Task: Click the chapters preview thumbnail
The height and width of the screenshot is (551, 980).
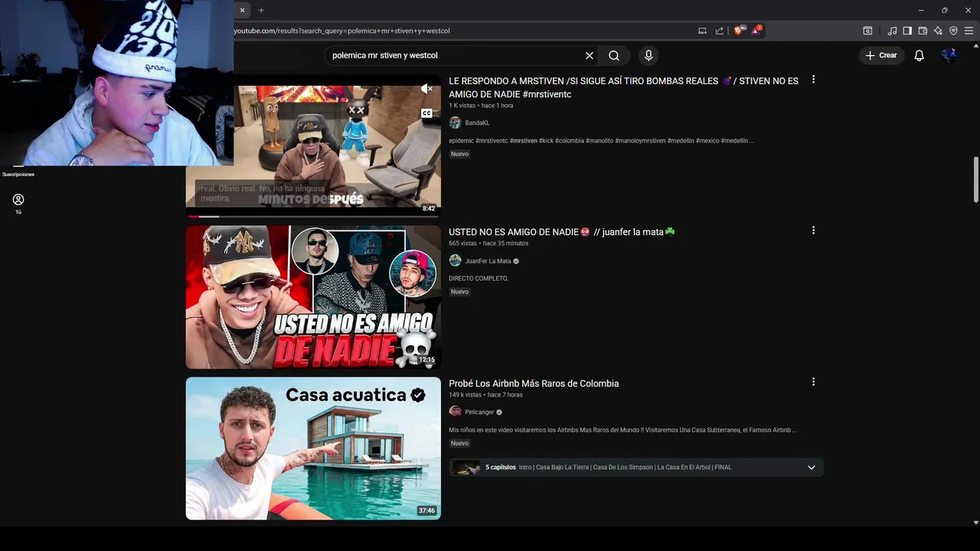Action: [x=466, y=468]
